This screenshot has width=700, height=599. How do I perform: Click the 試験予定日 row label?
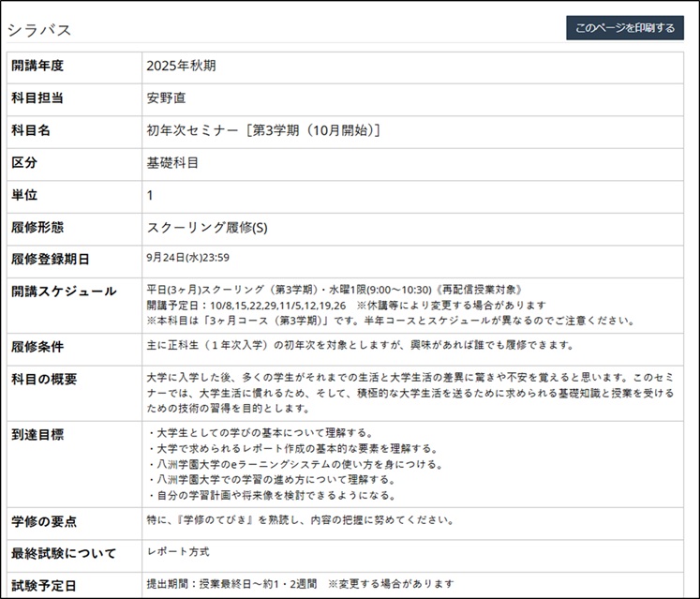(x=44, y=585)
